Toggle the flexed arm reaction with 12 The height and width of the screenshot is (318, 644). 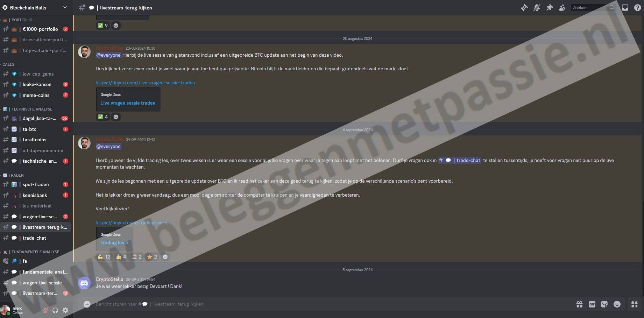[x=104, y=257]
